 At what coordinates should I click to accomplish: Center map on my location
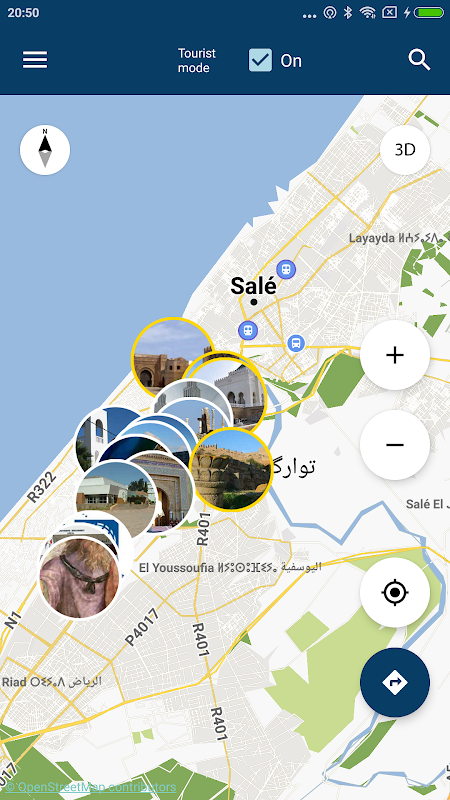pos(395,592)
